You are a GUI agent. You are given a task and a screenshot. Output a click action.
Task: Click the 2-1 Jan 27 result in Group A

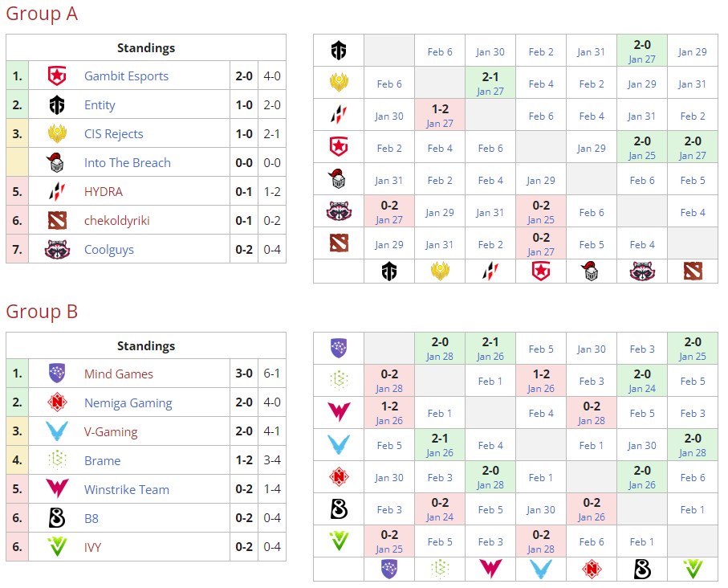pos(490,84)
